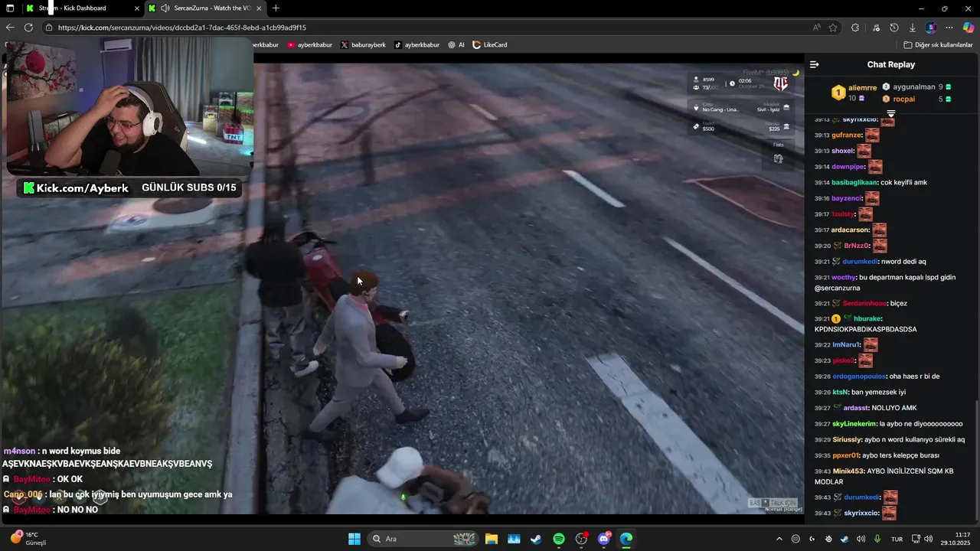Open the Copilot sidebar
Screen dimensions: 980x551
(x=969, y=28)
